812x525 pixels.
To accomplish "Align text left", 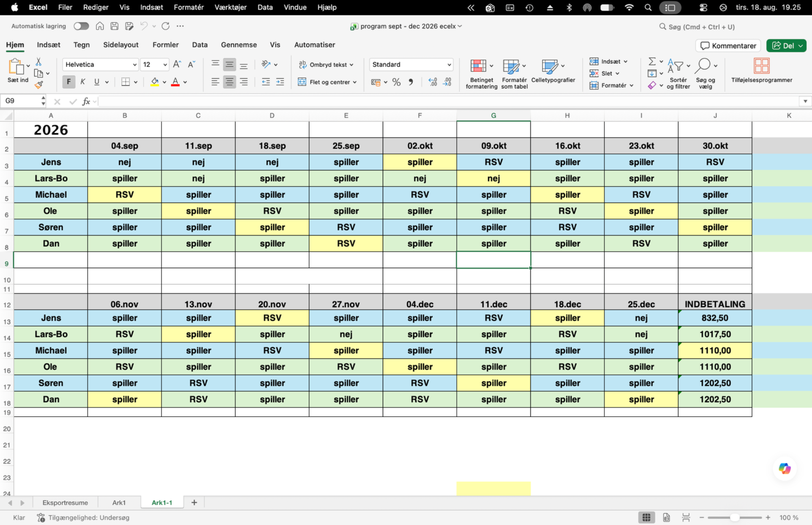I will point(215,82).
